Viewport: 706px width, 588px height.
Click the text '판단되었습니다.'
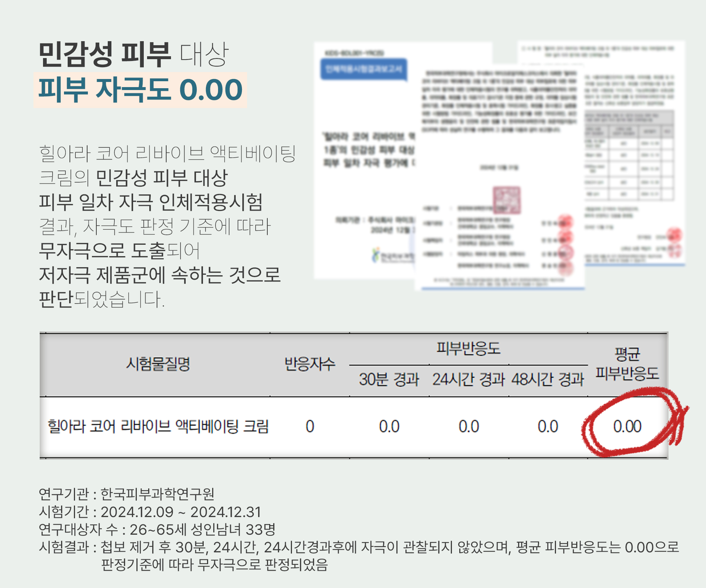click(102, 299)
